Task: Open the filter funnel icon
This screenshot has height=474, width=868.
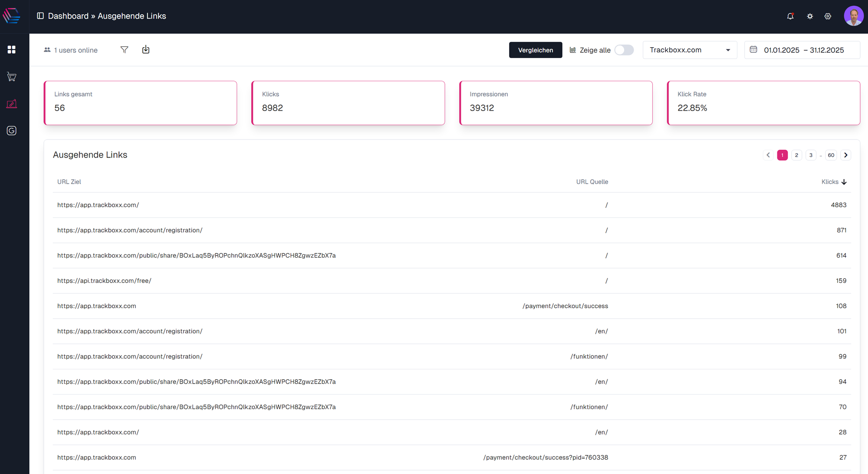Action: pyautogui.click(x=124, y=50)
